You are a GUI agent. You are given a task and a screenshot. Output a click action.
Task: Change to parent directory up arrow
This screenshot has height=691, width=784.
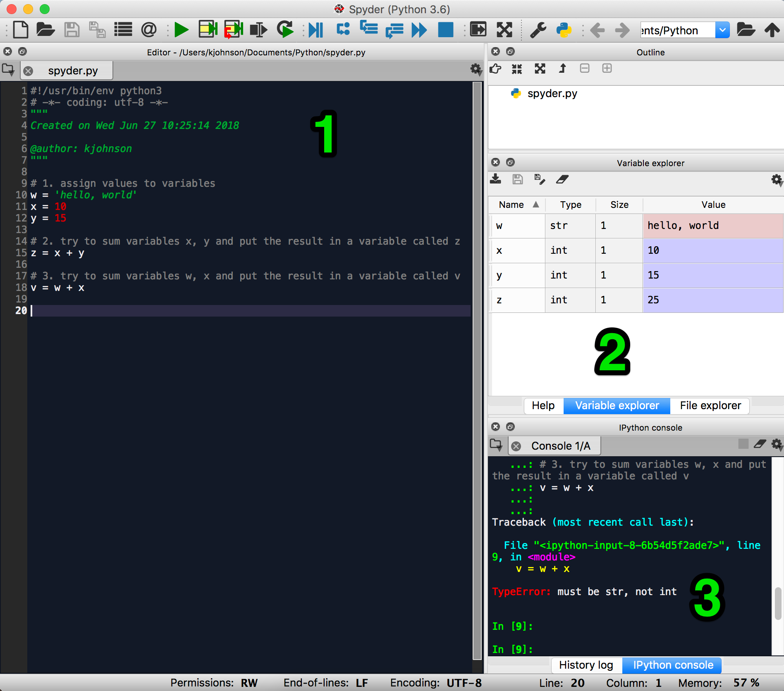pyautogui.click(x=772, y=30)
